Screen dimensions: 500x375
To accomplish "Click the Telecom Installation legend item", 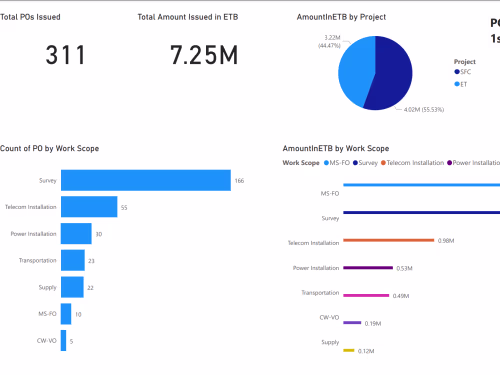I will (412, 163).
